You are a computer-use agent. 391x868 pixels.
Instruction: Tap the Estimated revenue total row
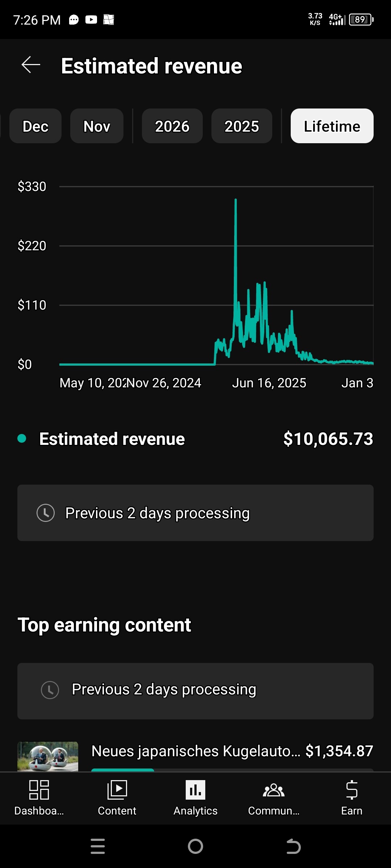(195, 439)
